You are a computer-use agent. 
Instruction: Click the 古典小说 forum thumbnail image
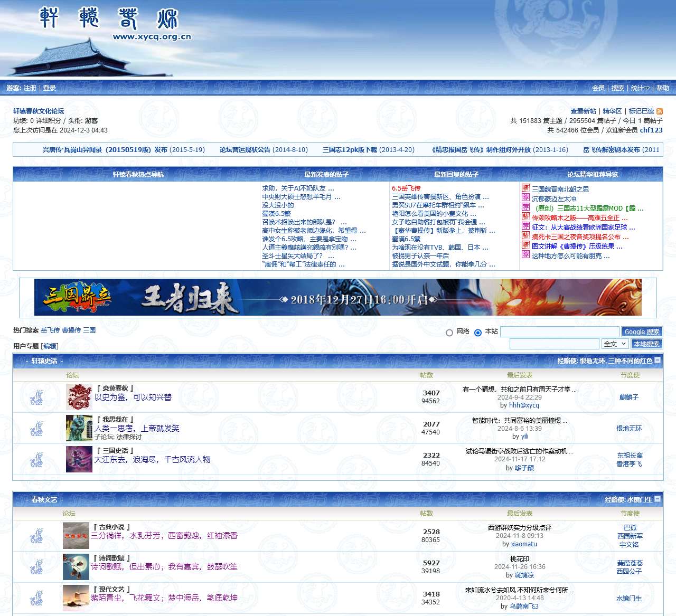click(x=76, y=536)
